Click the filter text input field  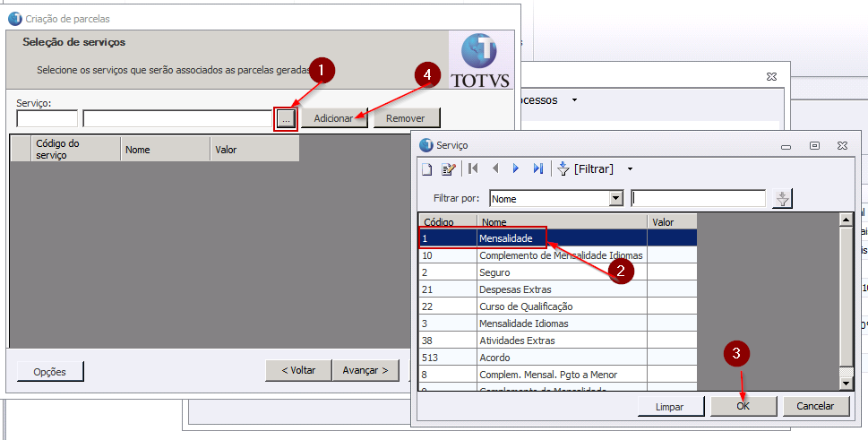click(x=698, y=199)
